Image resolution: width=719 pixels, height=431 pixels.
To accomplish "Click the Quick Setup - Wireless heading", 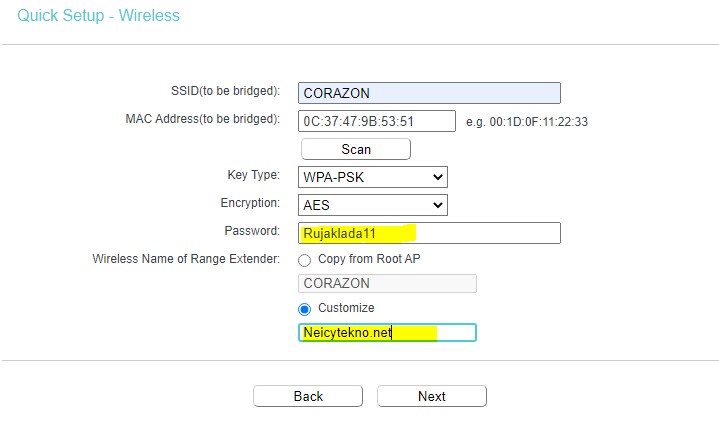I will [99, 17].
